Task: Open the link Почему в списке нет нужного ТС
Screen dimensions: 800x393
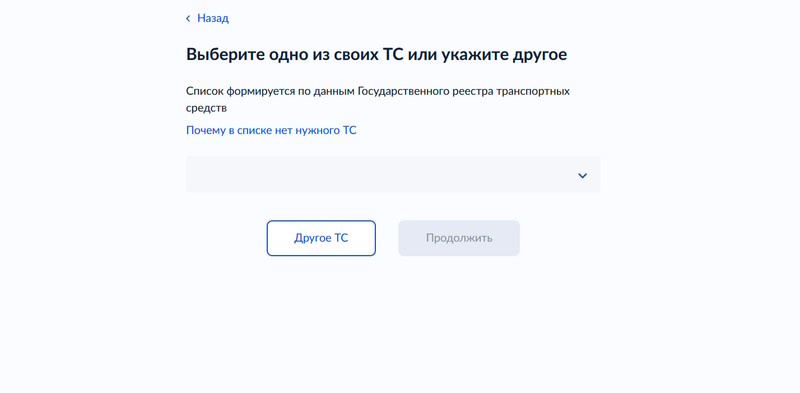Action: click(271, 130)
